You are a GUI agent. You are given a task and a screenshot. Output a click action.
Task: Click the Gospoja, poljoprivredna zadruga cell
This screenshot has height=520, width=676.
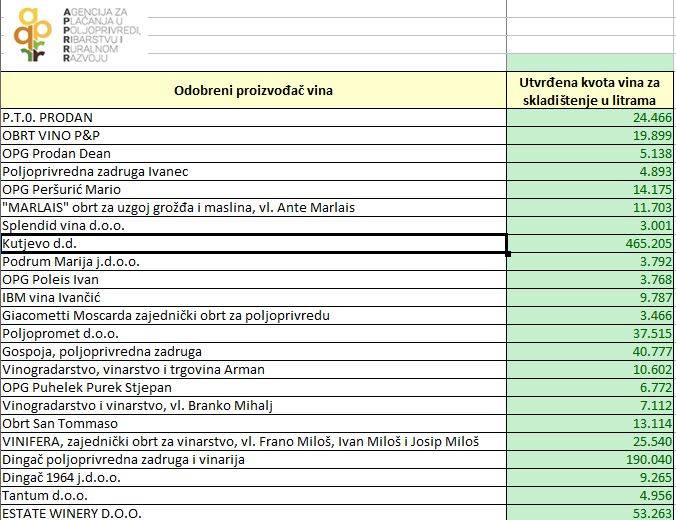pos(253,352)
